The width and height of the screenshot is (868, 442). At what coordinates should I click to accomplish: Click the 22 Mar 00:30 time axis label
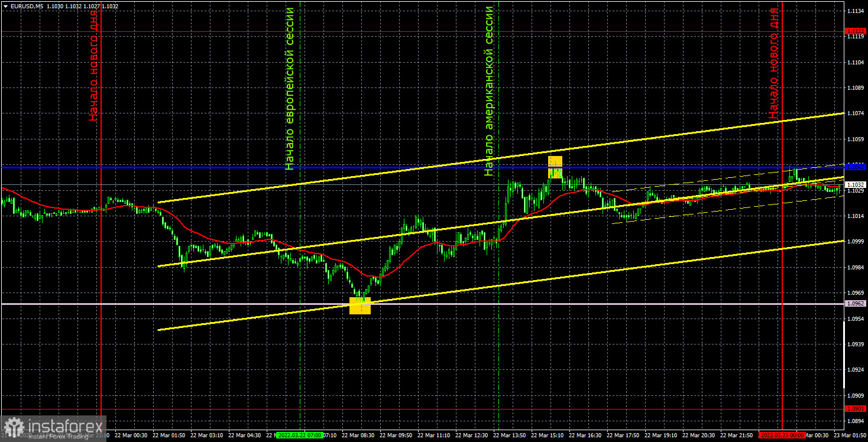(x=130, y=435)
